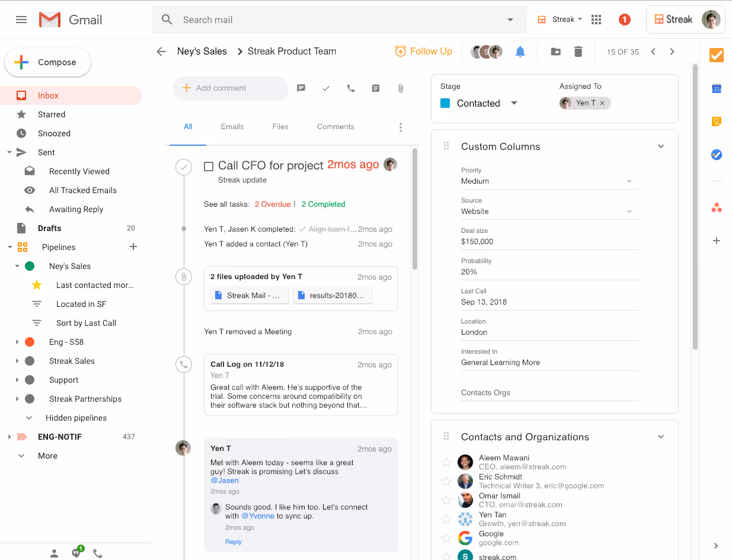Star the Google organization

[446, 538]
